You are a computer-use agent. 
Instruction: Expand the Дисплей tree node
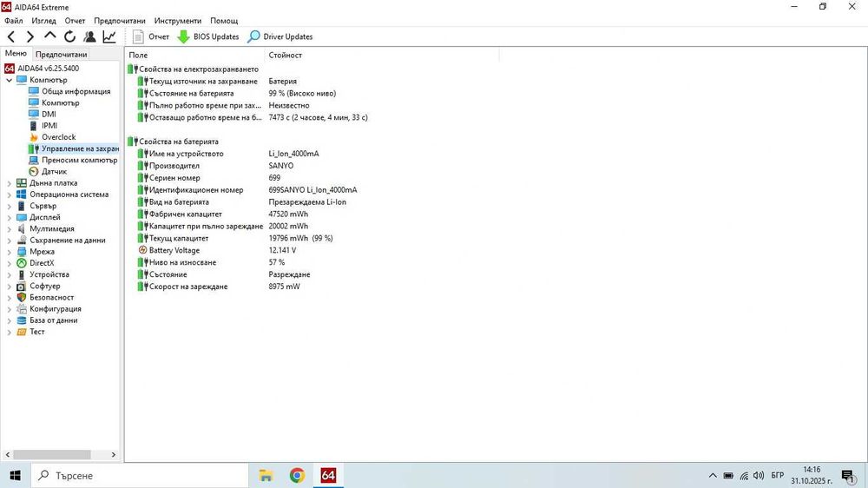coord(9,217)
